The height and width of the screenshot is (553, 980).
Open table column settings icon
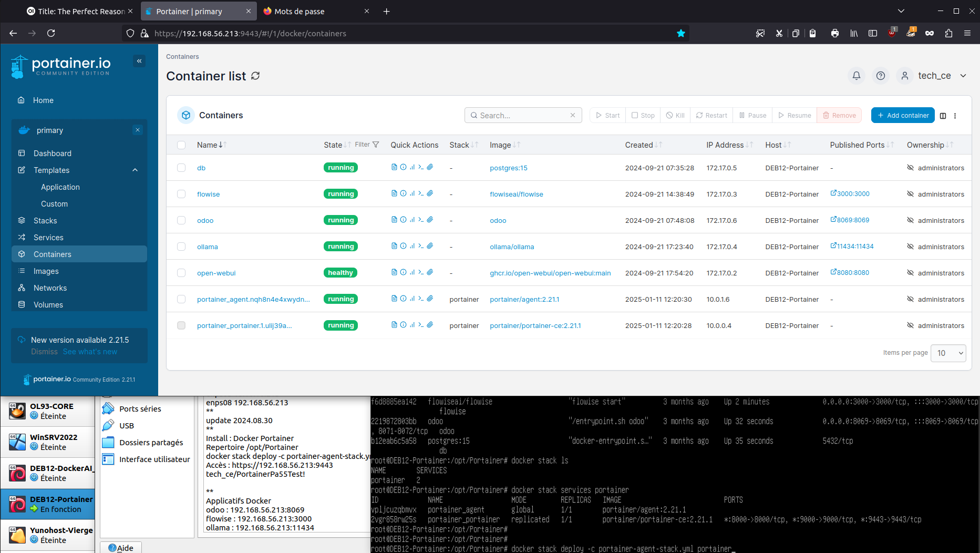[943, 116]
